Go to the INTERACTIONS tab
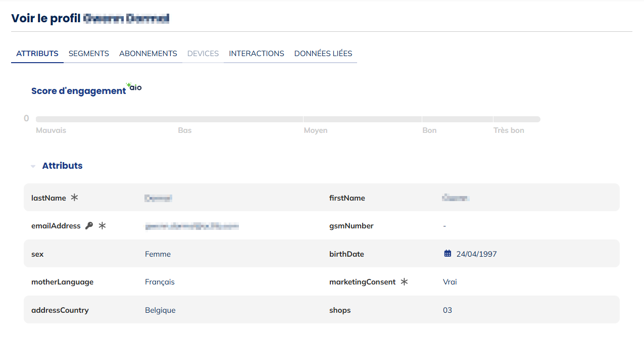This screenshot has width=644, height=337. point(257,54)
